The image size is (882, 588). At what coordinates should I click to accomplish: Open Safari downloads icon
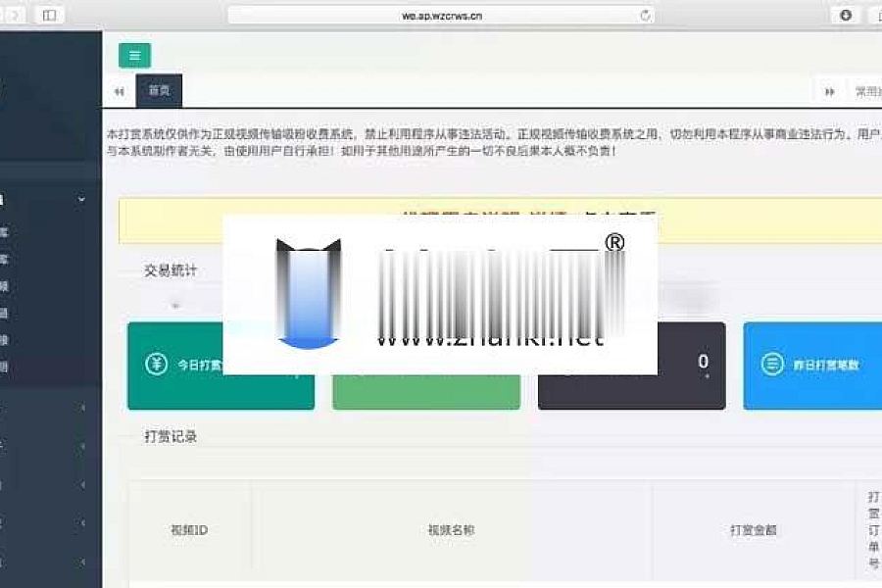point(846,16)
